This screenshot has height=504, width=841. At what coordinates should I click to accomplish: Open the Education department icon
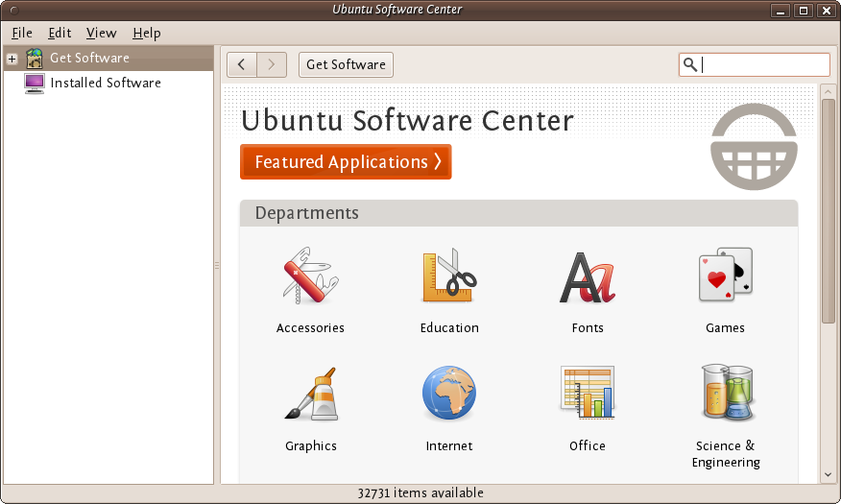[449, 276]
